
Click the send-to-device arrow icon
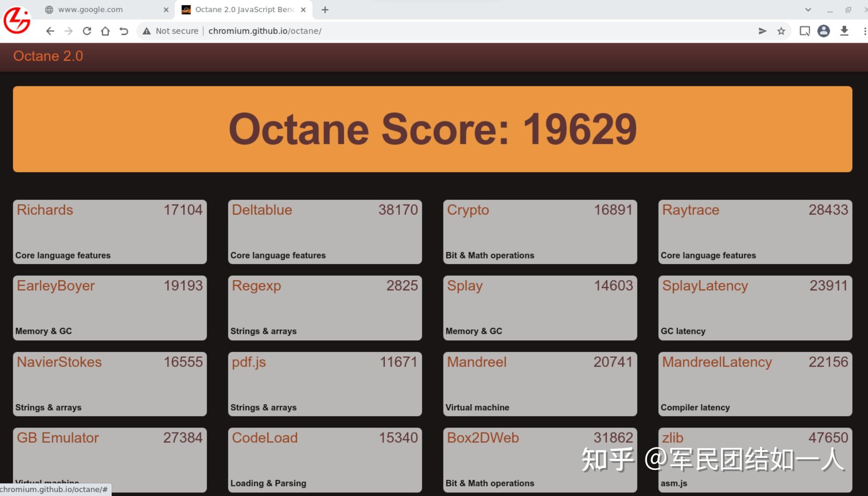point(762,31)
